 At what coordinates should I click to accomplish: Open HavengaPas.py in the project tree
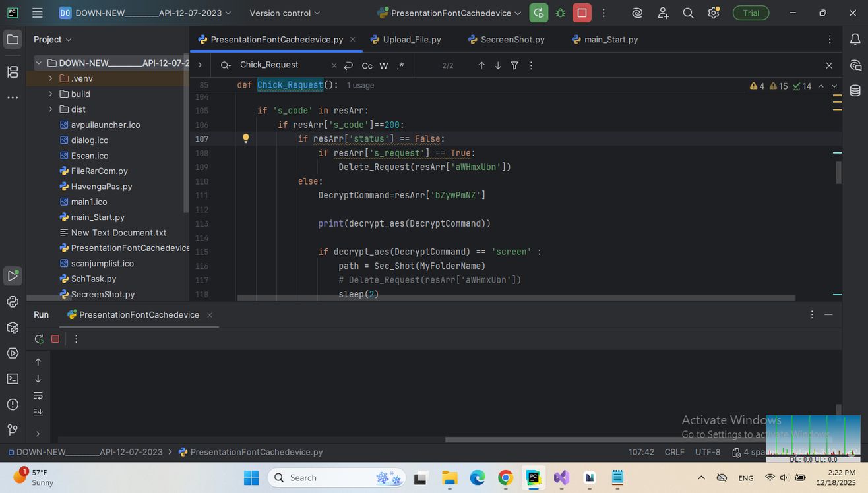(101, 187)
